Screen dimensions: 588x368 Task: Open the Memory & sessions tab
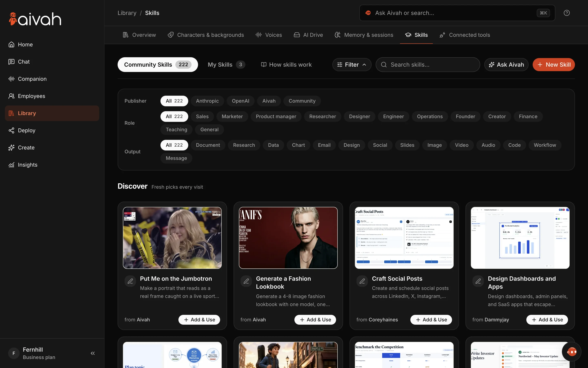click(x=364, y=35)
